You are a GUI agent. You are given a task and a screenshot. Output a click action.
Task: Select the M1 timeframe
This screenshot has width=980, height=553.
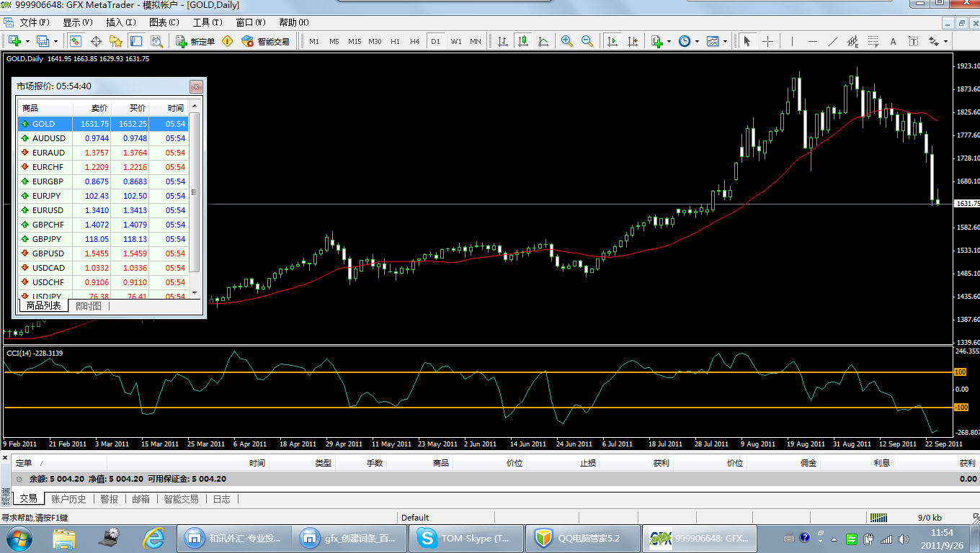[x=314, y=41]
